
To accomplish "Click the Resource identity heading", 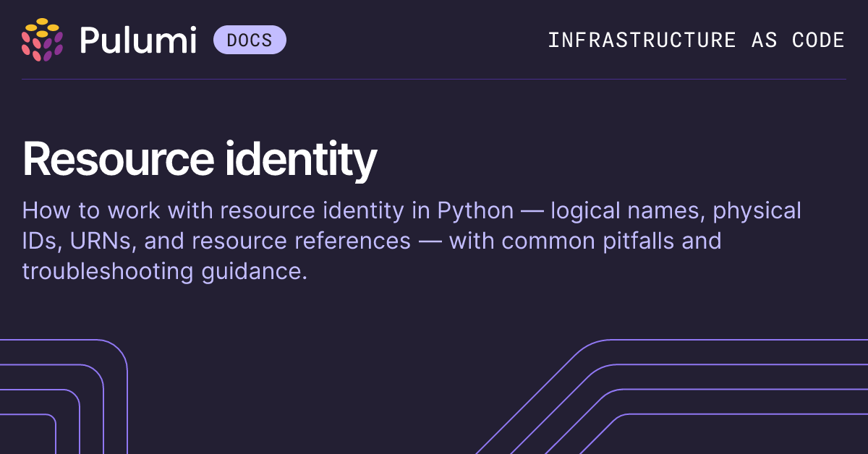I will point(200,159).
